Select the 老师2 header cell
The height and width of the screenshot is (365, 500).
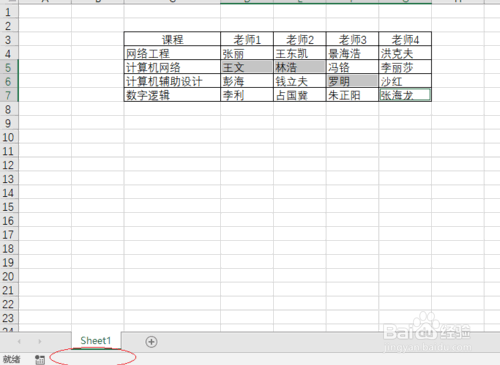pyautogui.click(x=300, y=39)
